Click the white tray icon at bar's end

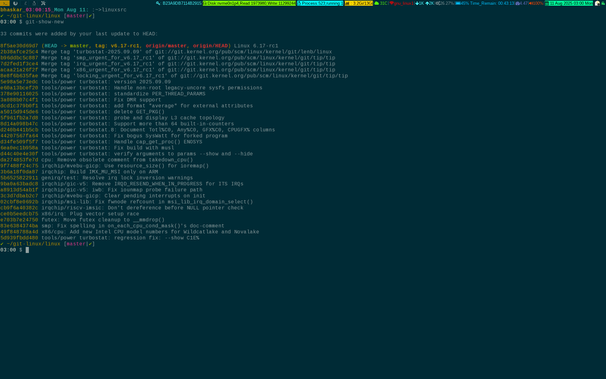pos(597,3)
